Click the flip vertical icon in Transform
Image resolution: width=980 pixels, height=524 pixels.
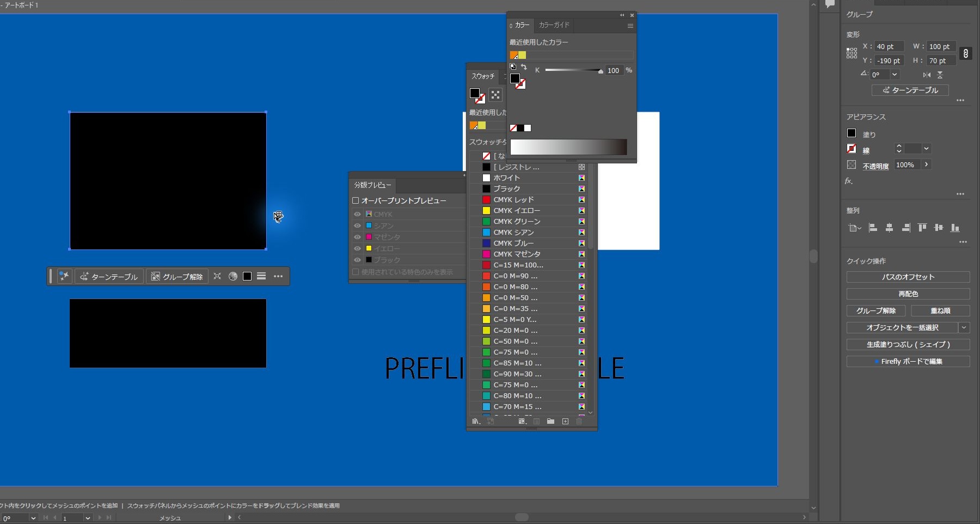[940, 75]
